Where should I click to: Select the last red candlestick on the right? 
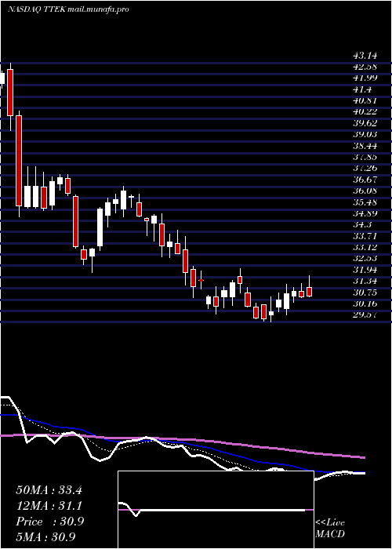[310, 291]
